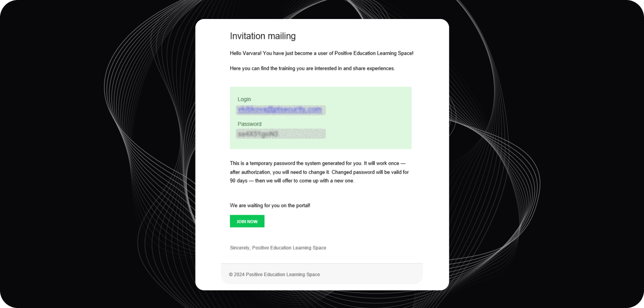Screen dimensions: 644x308
Task: Click 'experiences' at end of second line
Action: pyautogui.click(x=381, y=68)
